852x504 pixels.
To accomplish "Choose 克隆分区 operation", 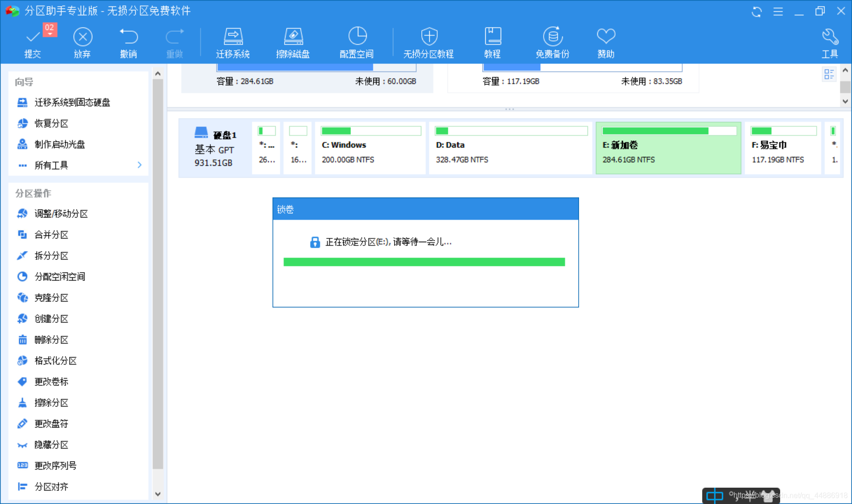I will (43, 298).
